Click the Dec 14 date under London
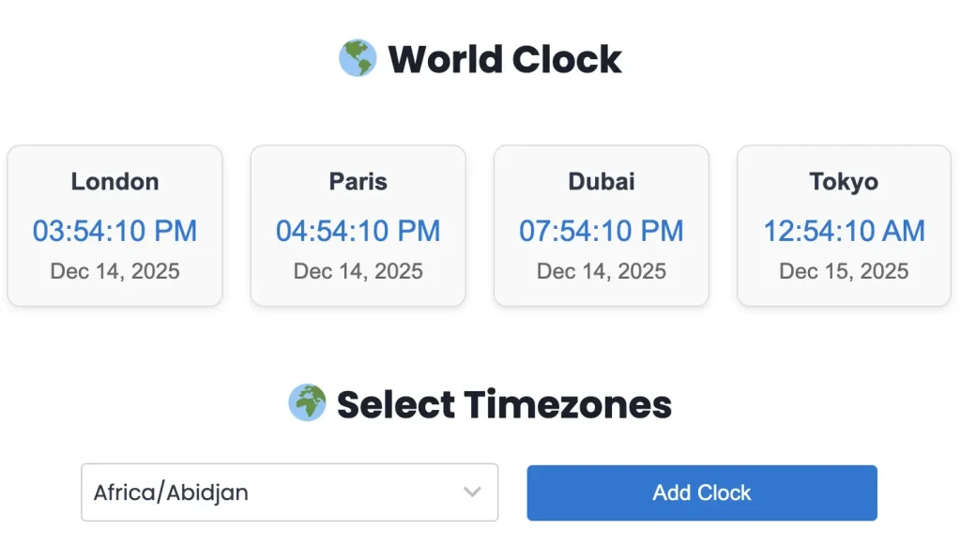Viewport: 961px width, 560px height. coord(114,271)
